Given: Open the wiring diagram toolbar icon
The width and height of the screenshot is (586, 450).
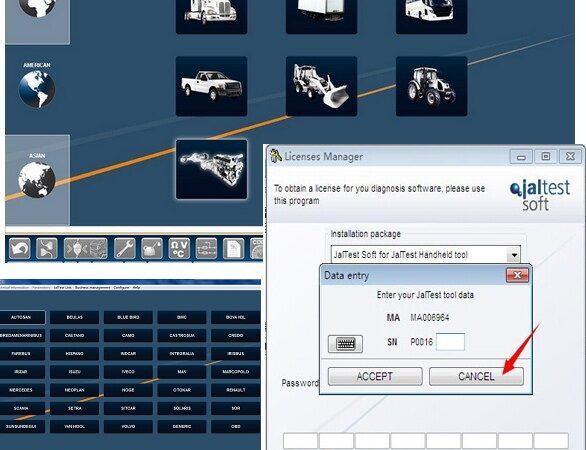Looking at the screenshot, I should 206,249.
